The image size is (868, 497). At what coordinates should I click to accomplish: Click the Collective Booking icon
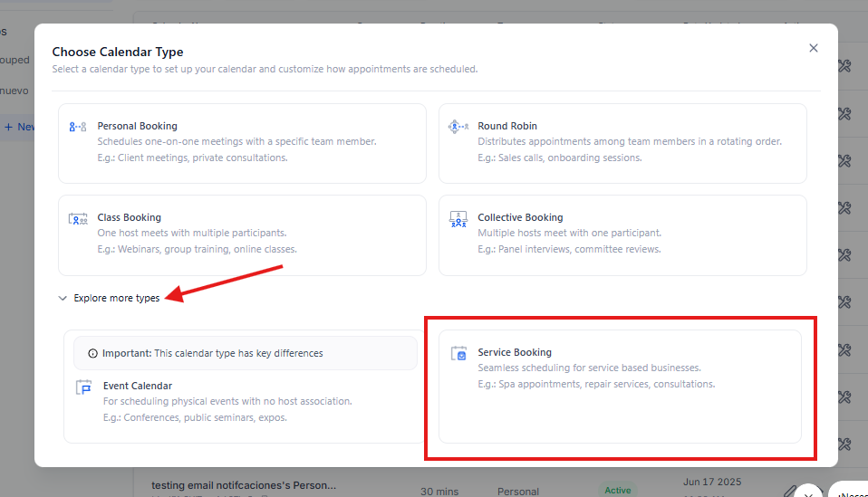458,219
